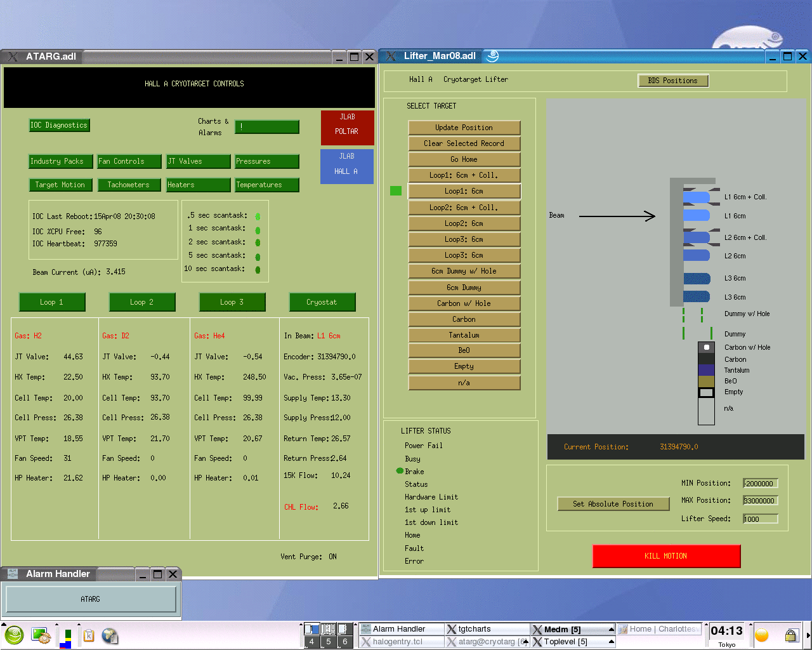The image size is (812, 650).
Task: Select the Empty target button
Action: (464, 366)
